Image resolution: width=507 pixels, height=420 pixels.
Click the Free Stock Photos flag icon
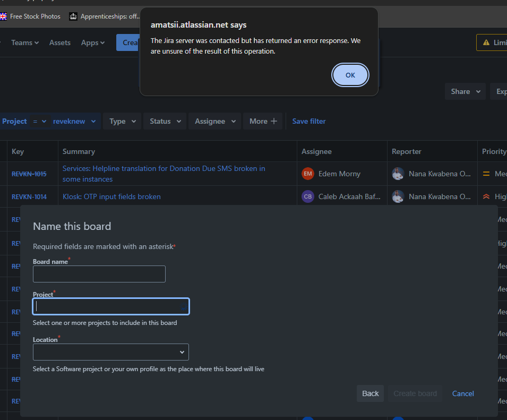point(3,16)
